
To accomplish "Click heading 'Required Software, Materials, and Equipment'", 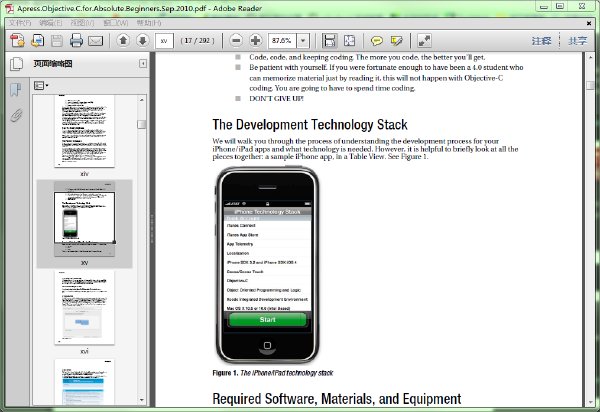I will click(337, 399).
